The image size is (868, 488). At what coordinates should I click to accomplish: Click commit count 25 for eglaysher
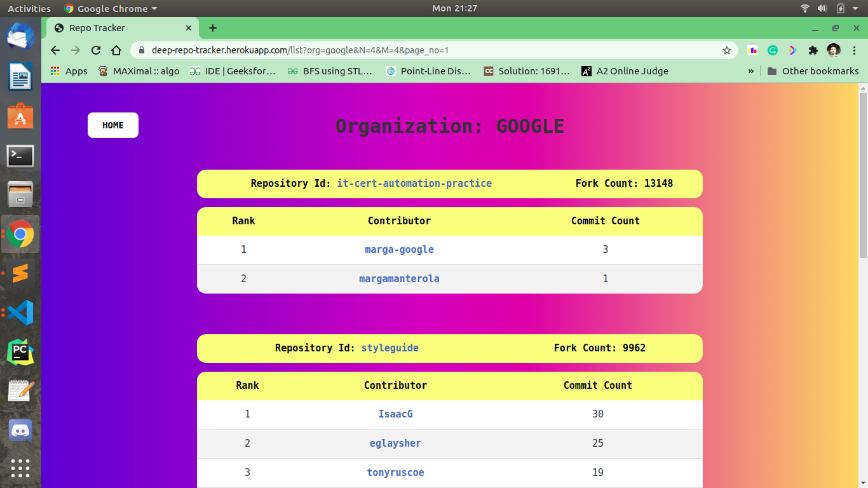[x=598, y=443]
